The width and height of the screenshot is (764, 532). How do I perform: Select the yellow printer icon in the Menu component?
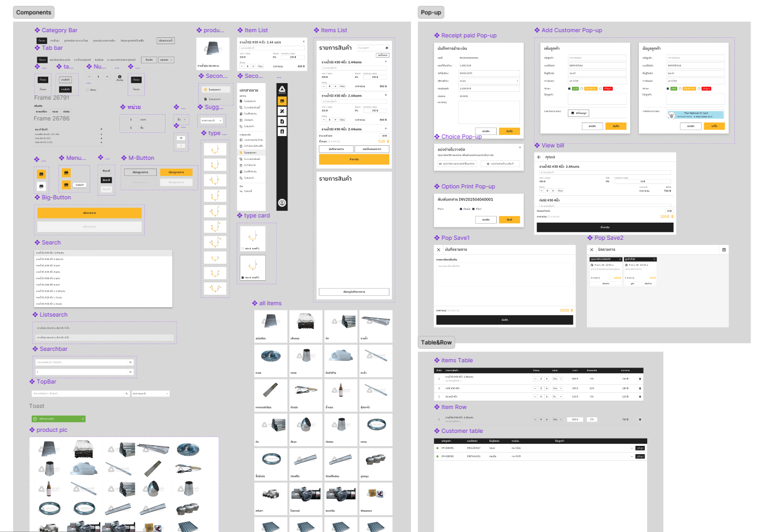click(66, 173)
